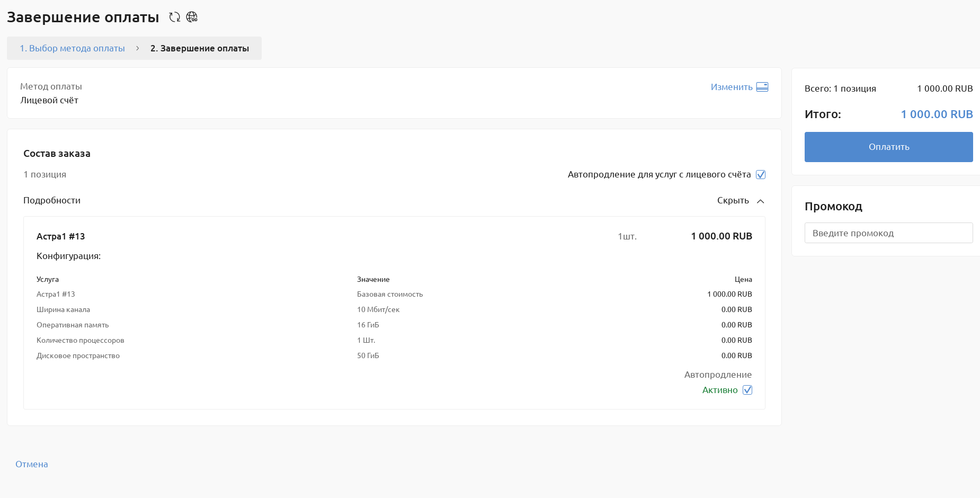Click the Дисковое пространство row label

click(x=78, y=355)
